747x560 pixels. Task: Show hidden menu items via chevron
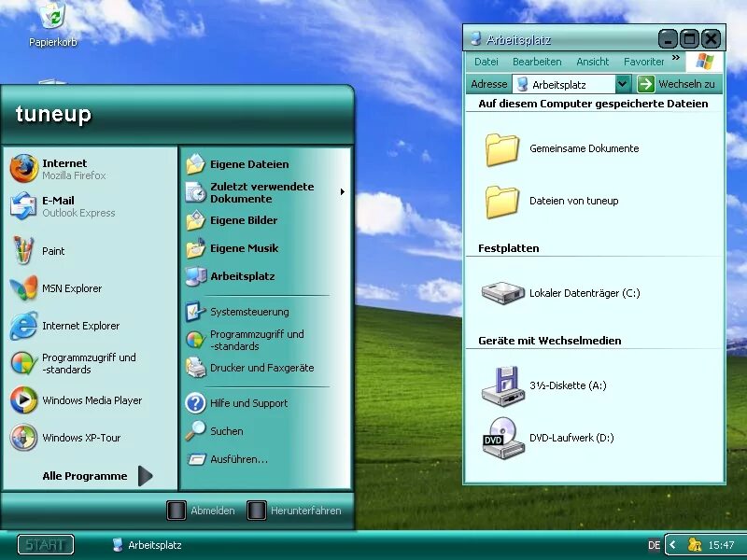[675, 58]
